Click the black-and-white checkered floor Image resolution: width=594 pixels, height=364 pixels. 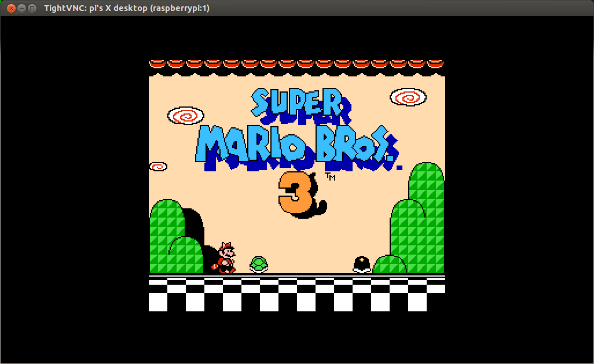coord(296,294)
